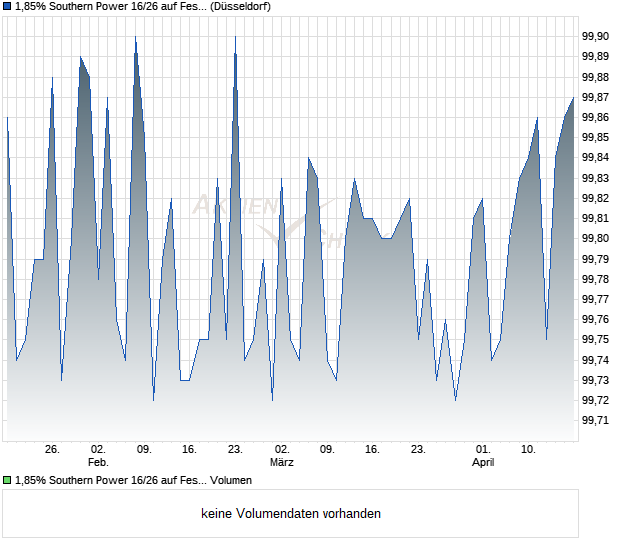Click y-axis value 99,77
Image resolution: width=620 pixels, height=546 pixels.
[595, 300]
